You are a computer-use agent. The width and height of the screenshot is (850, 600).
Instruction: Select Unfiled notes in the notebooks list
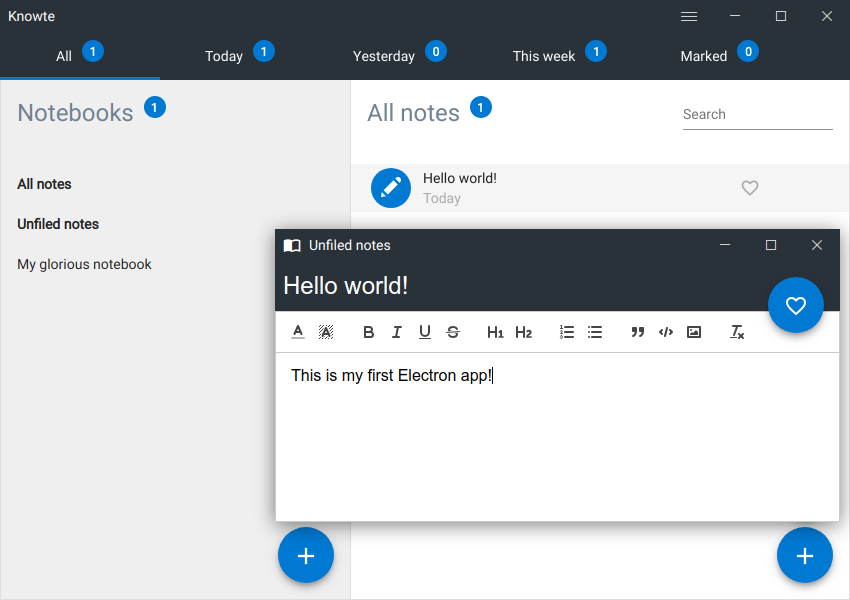pyautogui.click(x=58, y=224)
